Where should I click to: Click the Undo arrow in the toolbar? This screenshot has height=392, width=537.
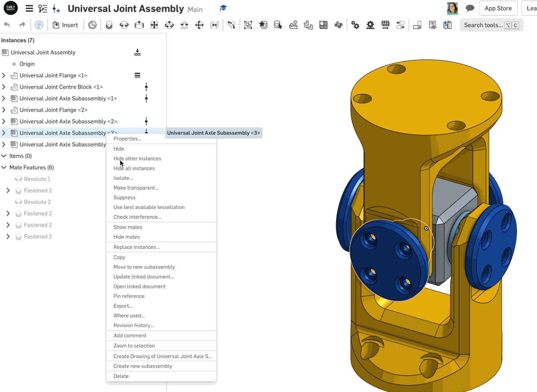(7, 25)
